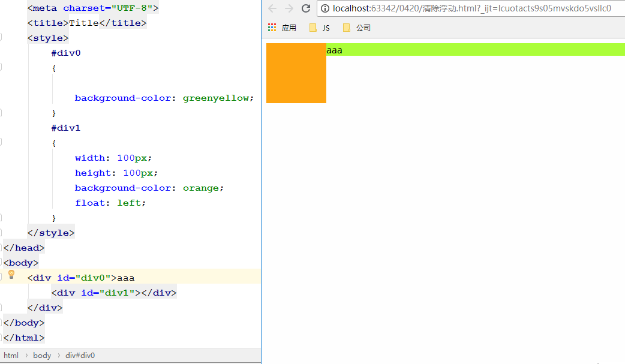The height and width of the screenshot is (364, 625).
Task: Click the <title>Title</title> line
Action: [87, 23]
